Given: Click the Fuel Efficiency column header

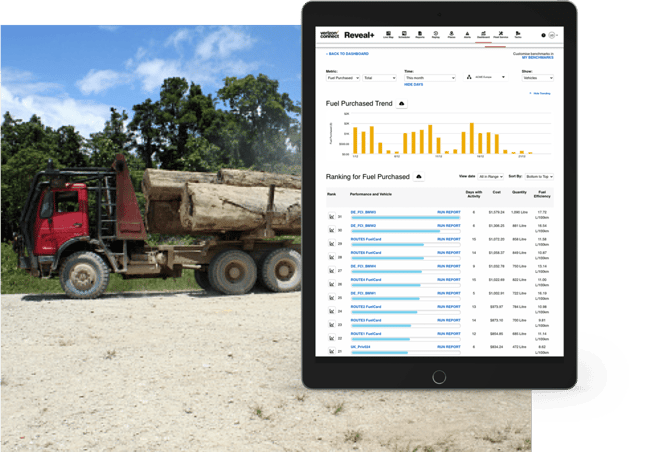Looking at the screenshot, I should (x=542, y=194).
